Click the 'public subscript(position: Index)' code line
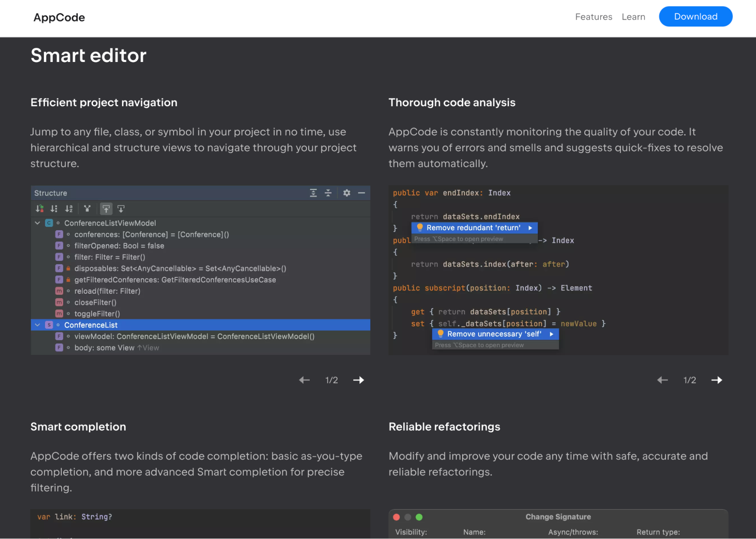Screen dimensions: 756x539 [492, 288]
